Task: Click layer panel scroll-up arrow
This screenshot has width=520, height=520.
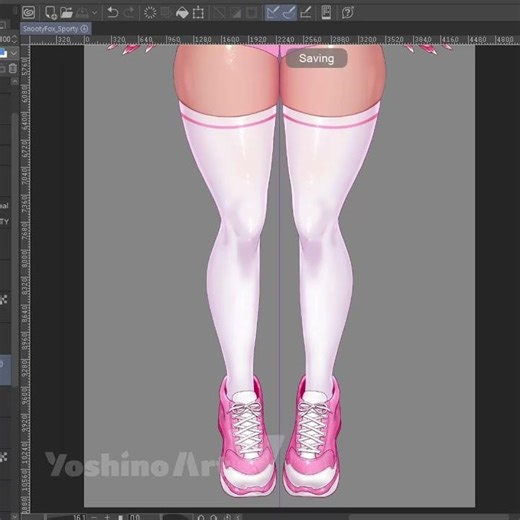Action: coord(14,82)
